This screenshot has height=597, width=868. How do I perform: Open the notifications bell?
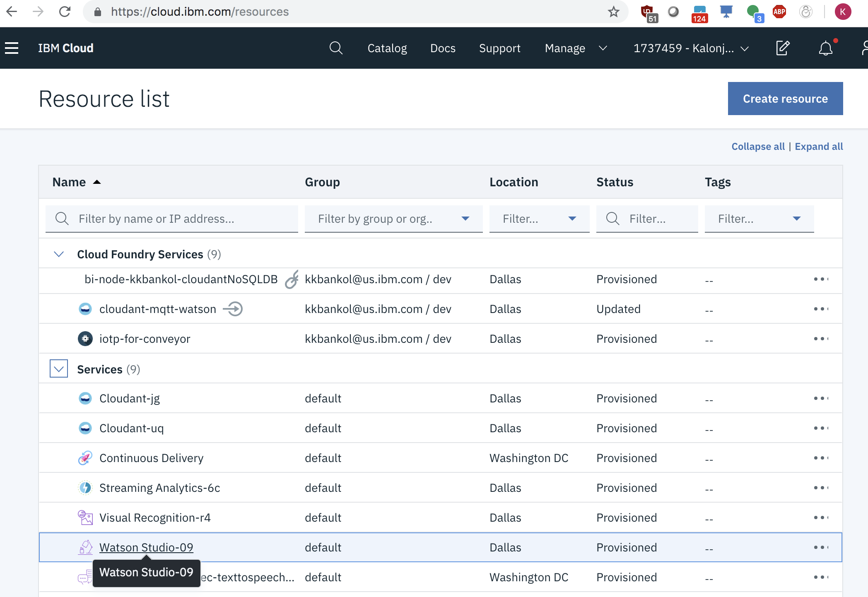[x=825, y=48]
